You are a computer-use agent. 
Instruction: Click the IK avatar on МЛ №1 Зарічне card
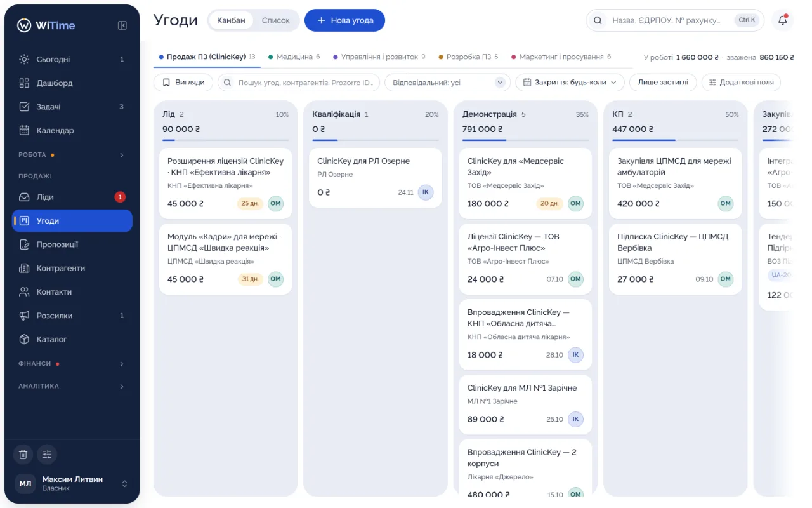pos(575,419)
